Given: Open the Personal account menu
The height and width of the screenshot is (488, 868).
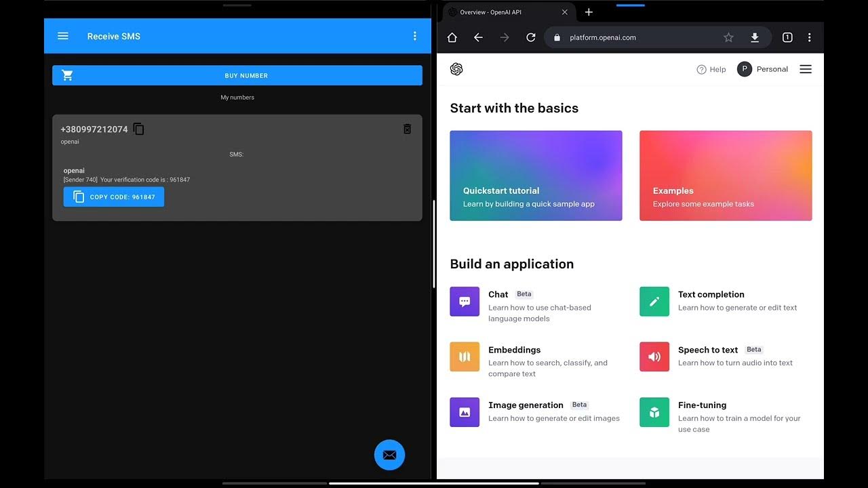Looking at the screenshot, I should (x=763, y=69).
